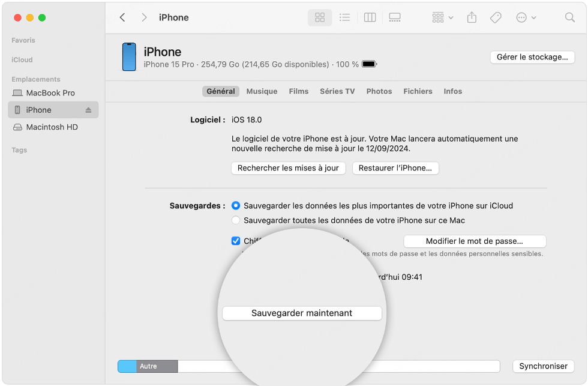Click the battery level icon

tap(370, 64)
